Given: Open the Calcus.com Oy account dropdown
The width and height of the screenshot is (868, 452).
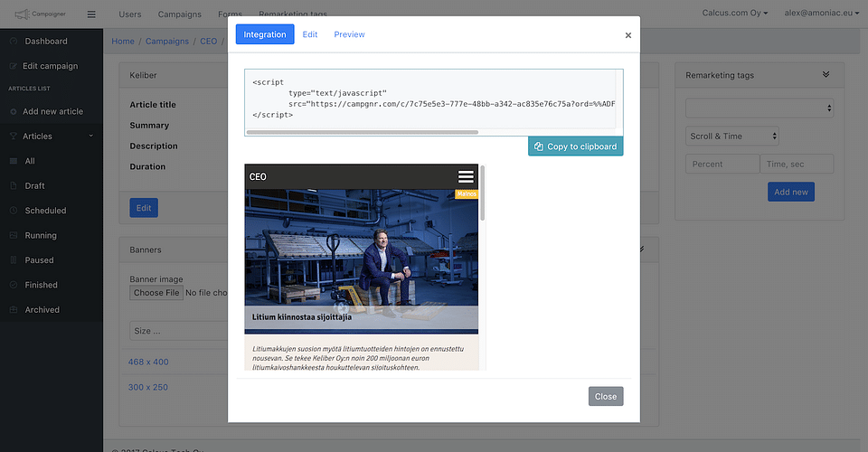Looking at the screenshot, I should coord(734,13).
